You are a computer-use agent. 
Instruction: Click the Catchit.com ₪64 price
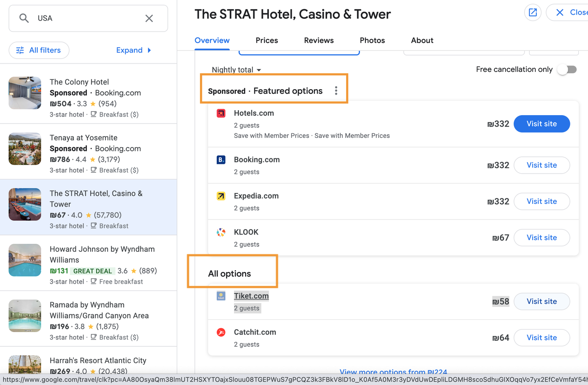501,338
